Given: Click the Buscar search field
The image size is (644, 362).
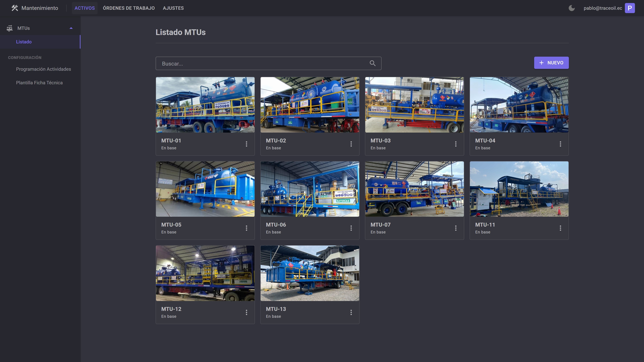Looking at the screenshot, I should tap(262, 64).
